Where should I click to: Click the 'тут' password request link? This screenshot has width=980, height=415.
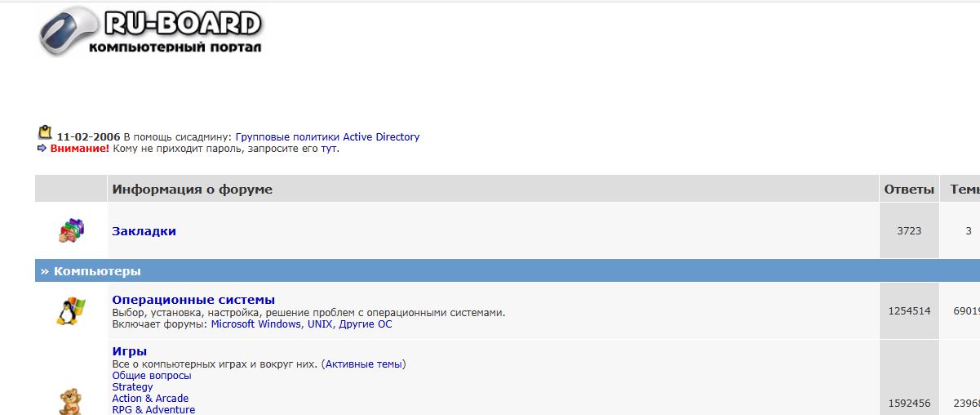point(329,149)
